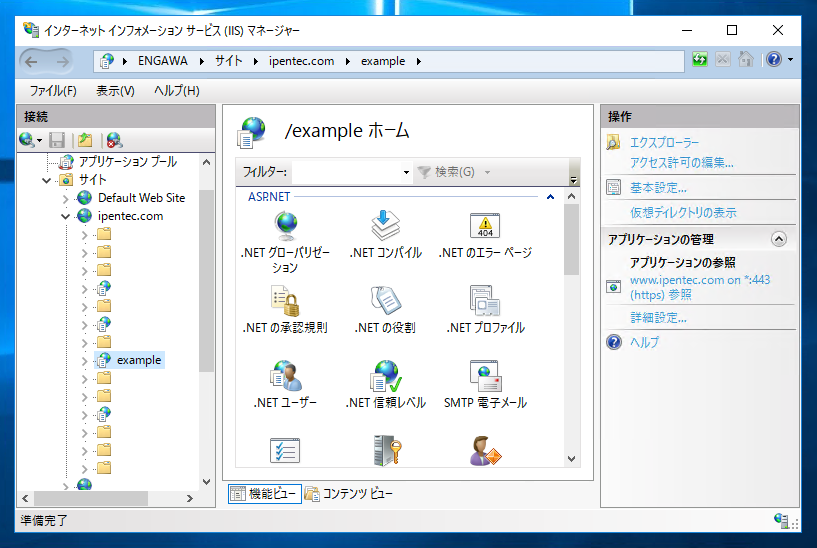Open 詳細設定... link
Image resolution: width=817 pixels, height=548 pixels.
[658, 317]
